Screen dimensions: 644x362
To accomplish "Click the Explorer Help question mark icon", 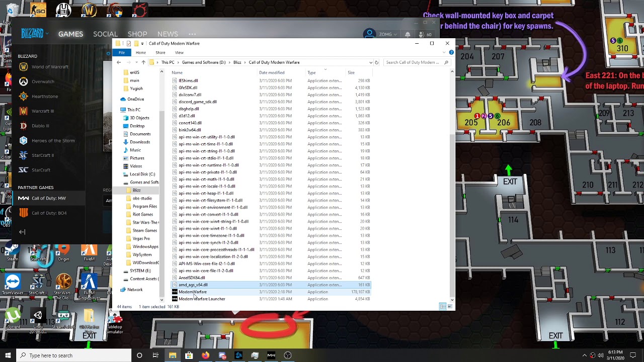I will pyautogui.click(x=451, y=52).
